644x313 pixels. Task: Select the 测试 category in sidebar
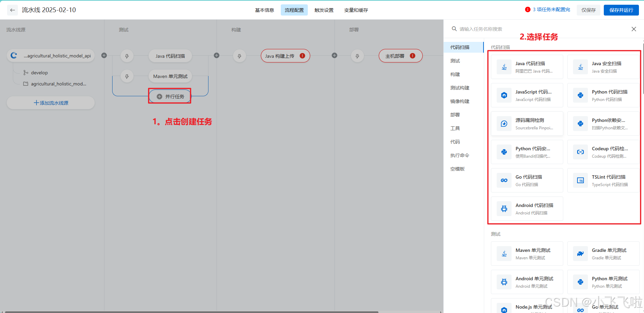point(464,61)
